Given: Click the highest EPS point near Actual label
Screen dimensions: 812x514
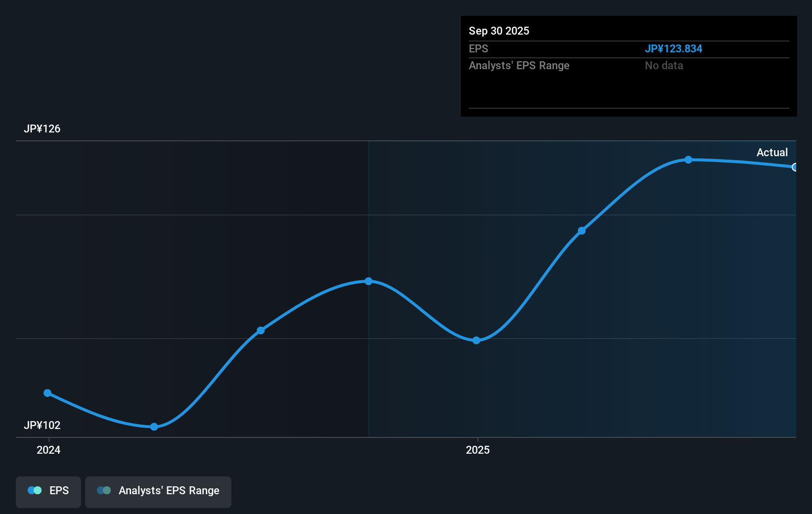Looking at the screenshot, I should [689, 160].
